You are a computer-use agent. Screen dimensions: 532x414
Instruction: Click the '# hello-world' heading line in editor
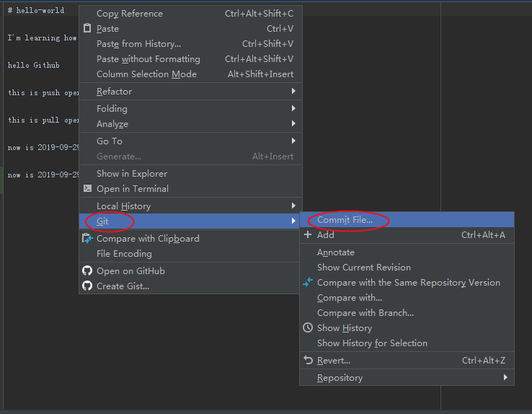[36, 11]
